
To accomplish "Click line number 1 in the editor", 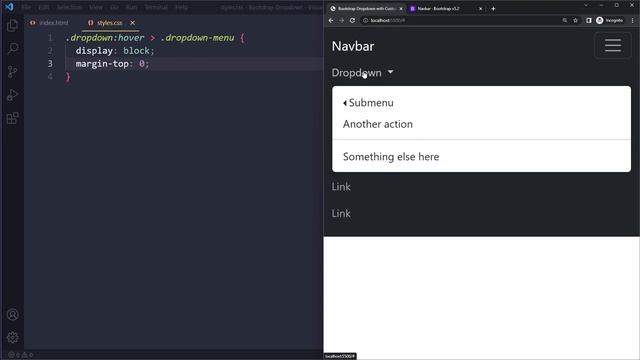I will tap(50, 38).
